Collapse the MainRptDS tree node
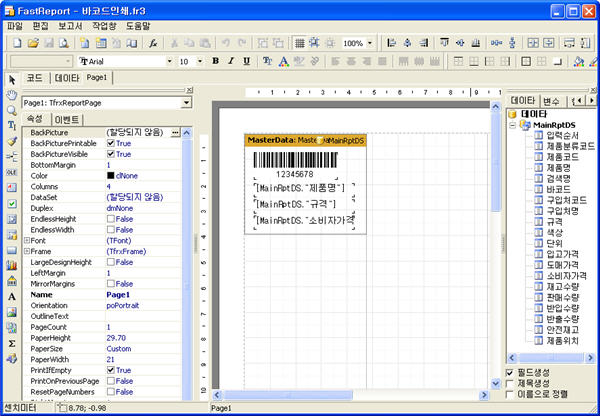This screenshot has width=600, height=416. coord(512,125)
